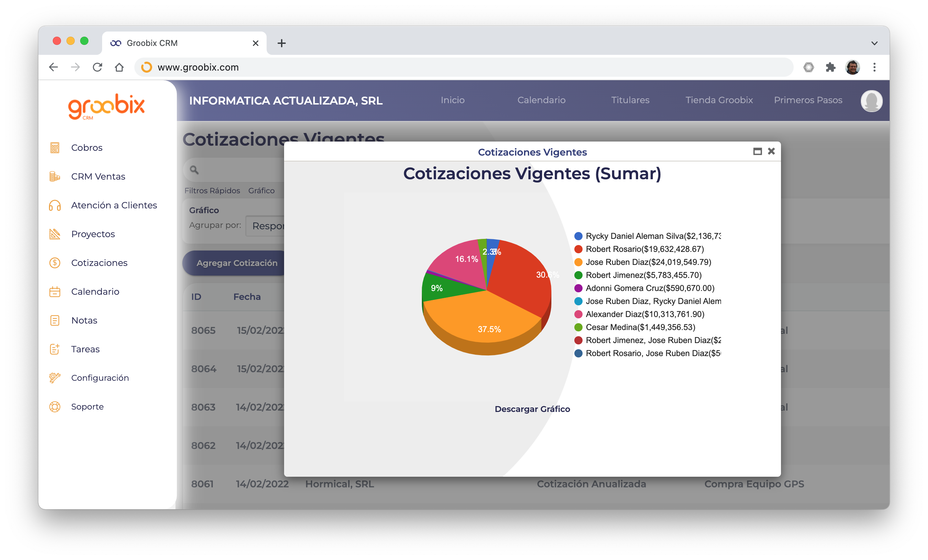This screenshot has width=928, height=560.
Task: Click Adonni Gomera Cruz legend entry
Action: [644, 288]
